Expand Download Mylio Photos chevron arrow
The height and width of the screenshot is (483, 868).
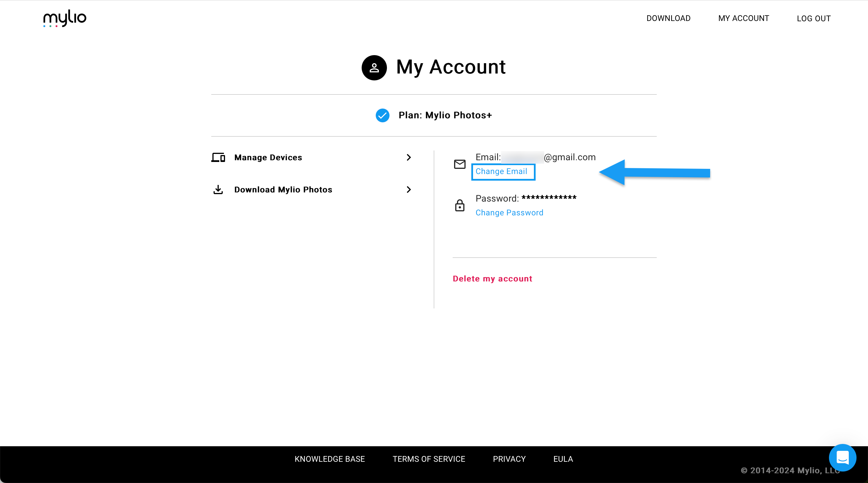(409, 190)
